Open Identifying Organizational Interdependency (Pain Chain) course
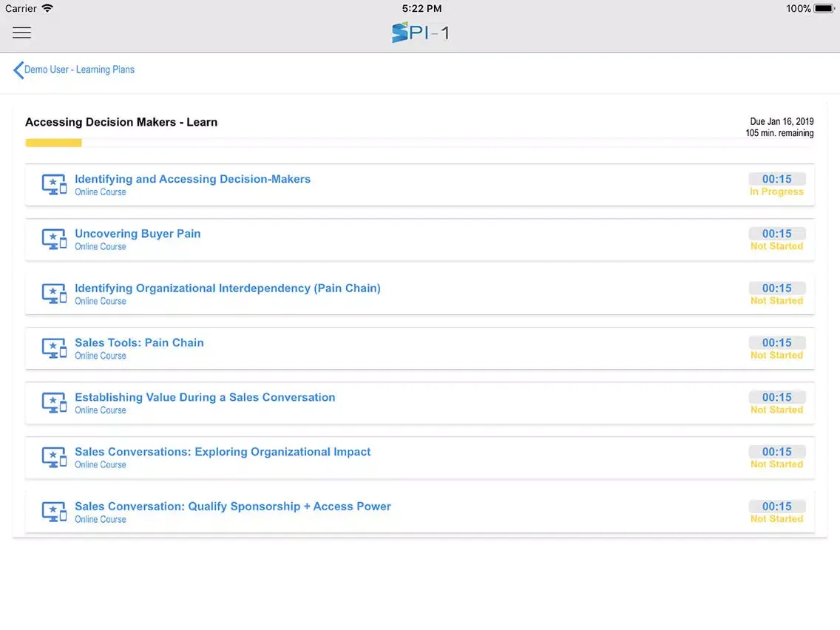 (x=227, y=288)
